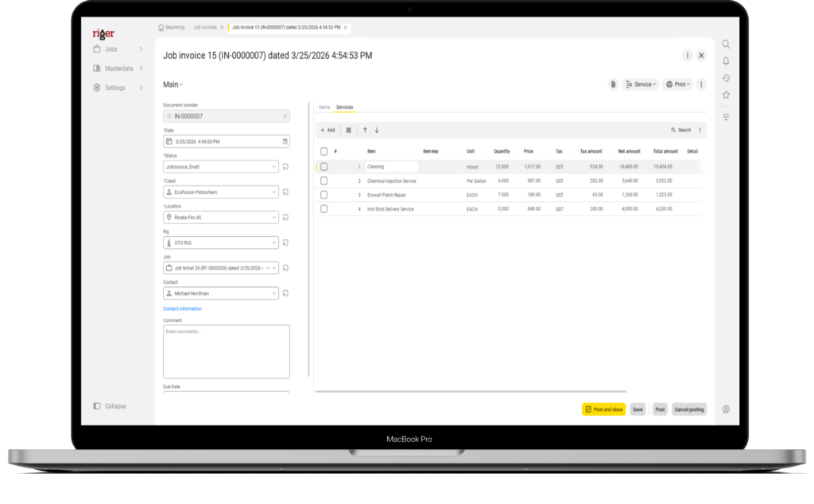Click the filter lines icon in right rail

click(726, 117)
